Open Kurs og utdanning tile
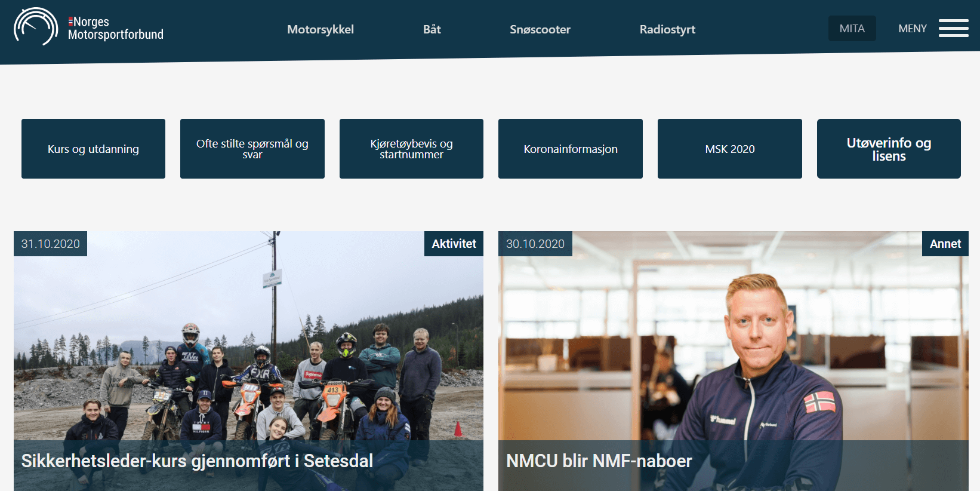 93,149
